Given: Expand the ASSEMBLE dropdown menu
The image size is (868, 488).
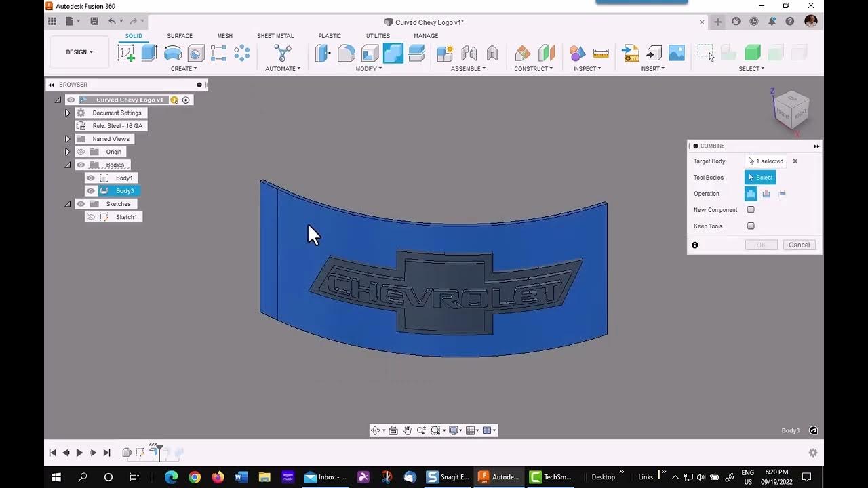Looking at the screenshot, I should 468,68.
